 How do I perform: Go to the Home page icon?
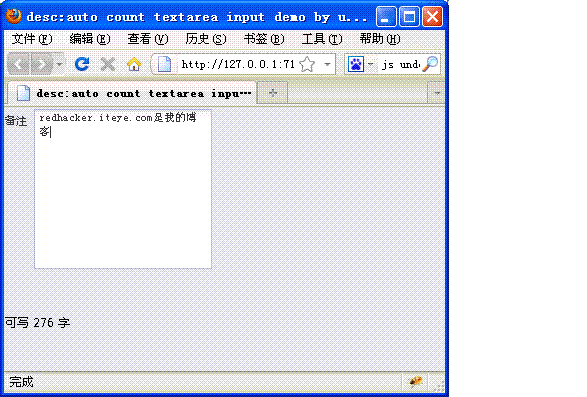(134, 64)
